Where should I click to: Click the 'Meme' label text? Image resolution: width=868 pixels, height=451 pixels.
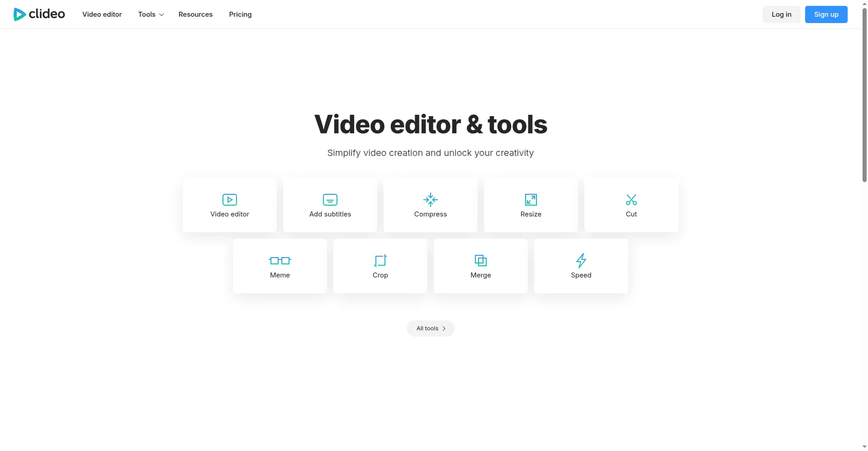pyautogui.click(x=280, y=275)
